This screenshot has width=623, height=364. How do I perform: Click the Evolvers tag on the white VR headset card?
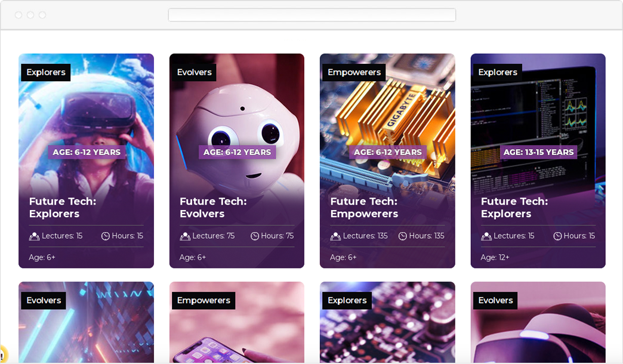pyautogui.click(x=495, y=300)
